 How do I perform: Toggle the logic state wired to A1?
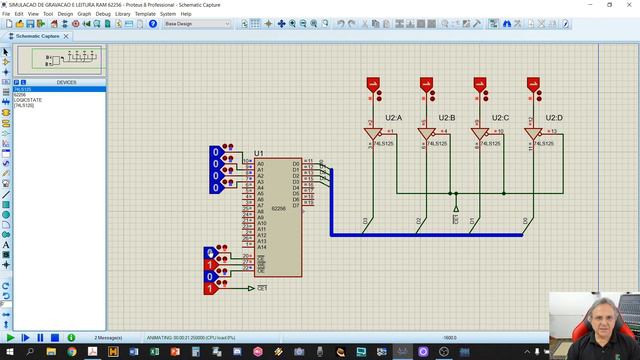216,164
